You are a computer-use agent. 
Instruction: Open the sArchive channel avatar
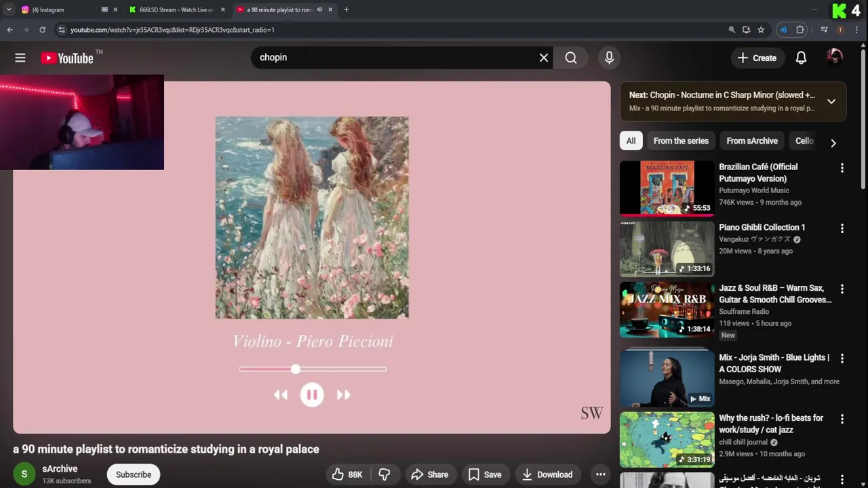point(24,474)
